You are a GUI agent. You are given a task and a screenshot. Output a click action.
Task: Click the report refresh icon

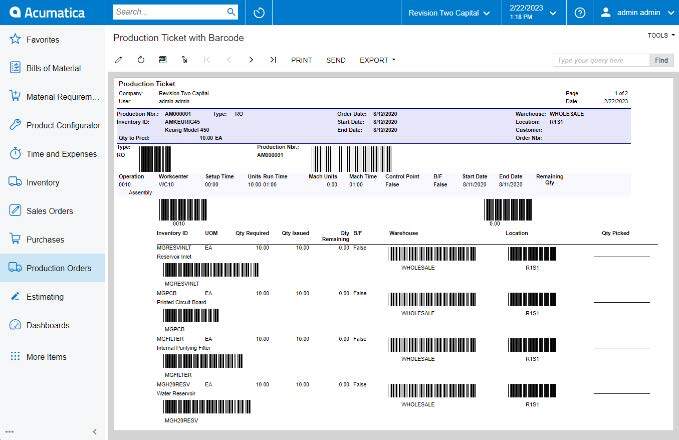pos(141,60)
